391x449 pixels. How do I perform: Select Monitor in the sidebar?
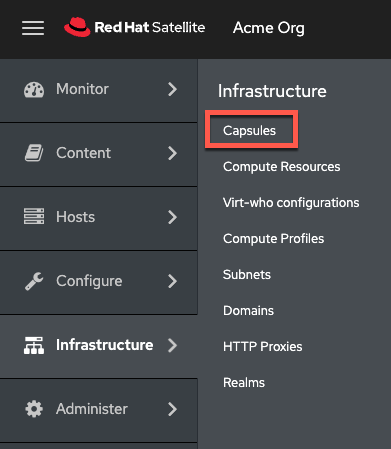tap(99, 89)
